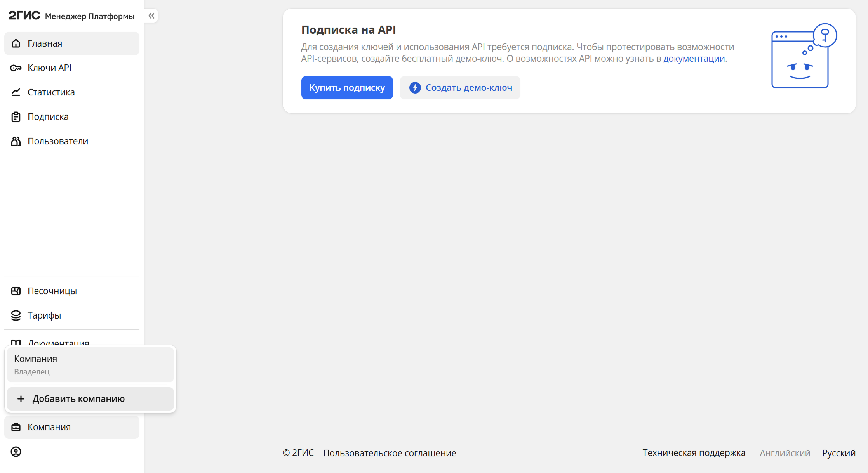868x473 pixels.
Task: Click the Песочницы sandbox icon
Action: pyautogui.click(x=16, y=291)
